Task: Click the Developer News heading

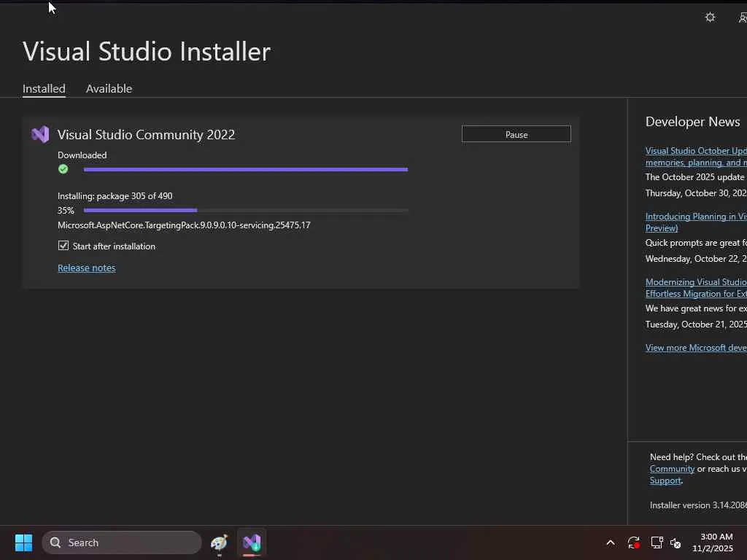Action: coord(693,122)
